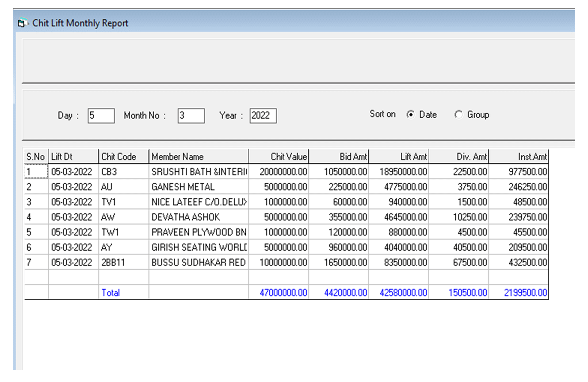
Task: Click chit code CB3 cell
Action: tap(124, 172)
